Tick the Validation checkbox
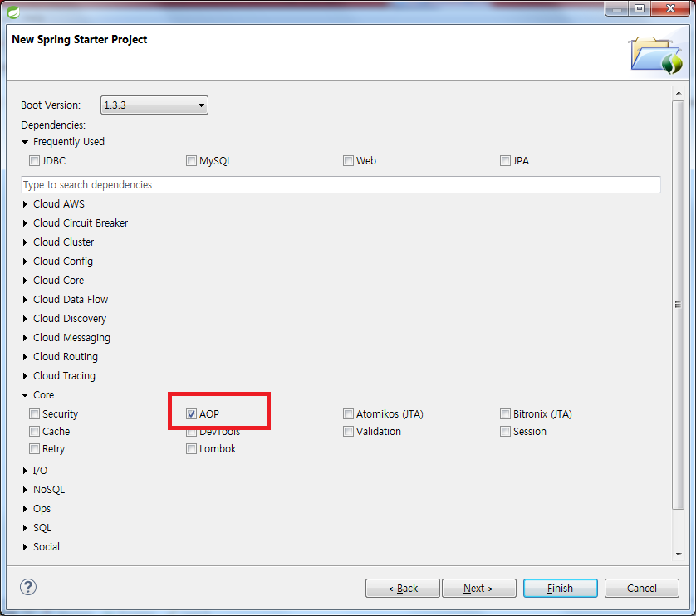Image resolution: width=696 pixels, height=616 pixels. pyautogui.click(x=348, y=432)
